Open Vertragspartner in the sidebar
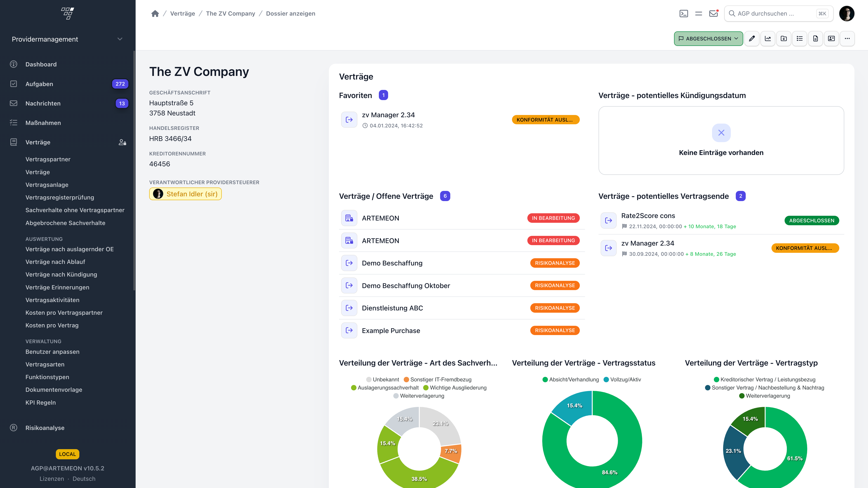The width and height of the screenshot is (868, 488). (x=48, y=159)
